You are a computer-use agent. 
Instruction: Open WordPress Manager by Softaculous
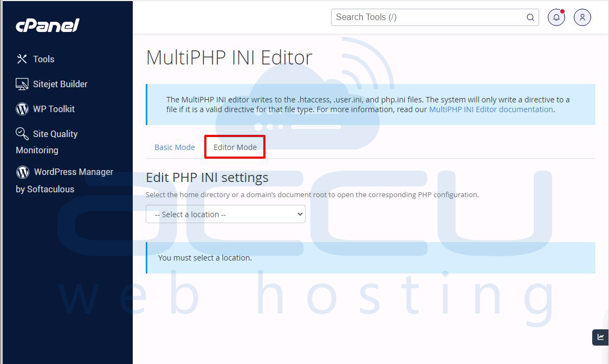coord(64,180)
